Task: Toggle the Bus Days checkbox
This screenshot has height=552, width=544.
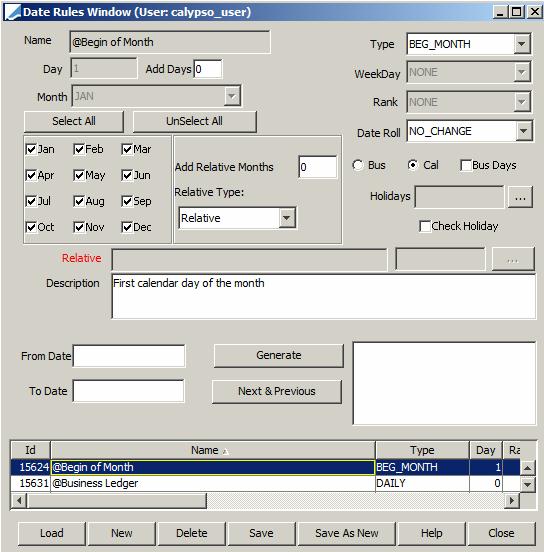Action: (466, 165)
